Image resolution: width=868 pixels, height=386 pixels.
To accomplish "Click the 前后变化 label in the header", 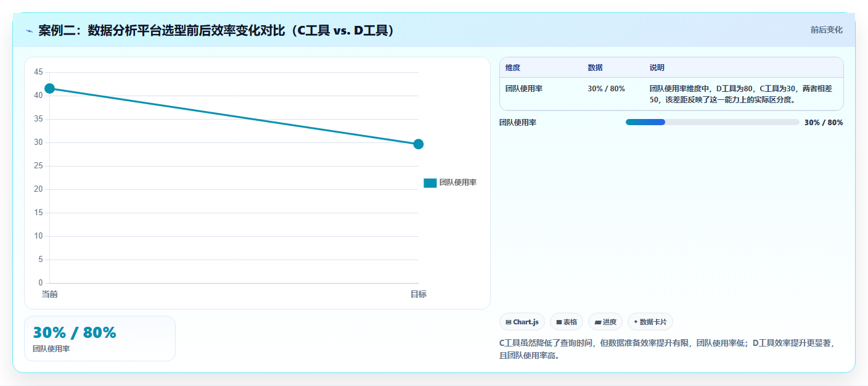I will (x=826, y=30).
